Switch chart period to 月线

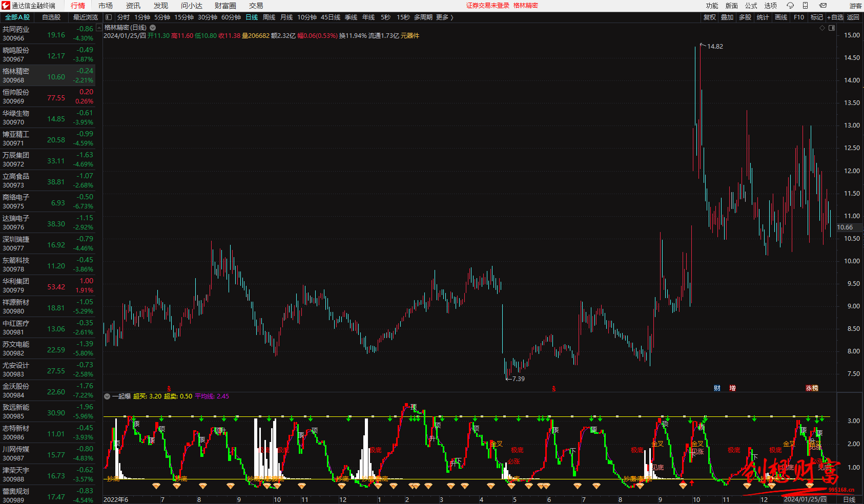coord(286,17)
